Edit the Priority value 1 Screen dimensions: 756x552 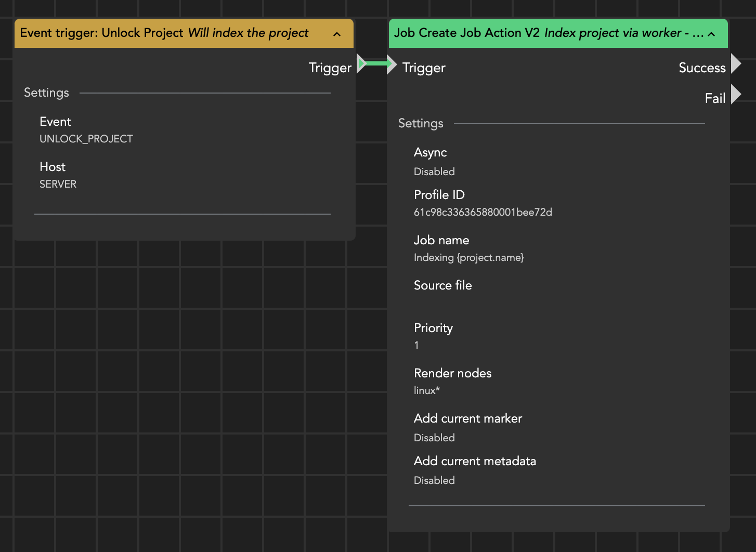point(416,345)
